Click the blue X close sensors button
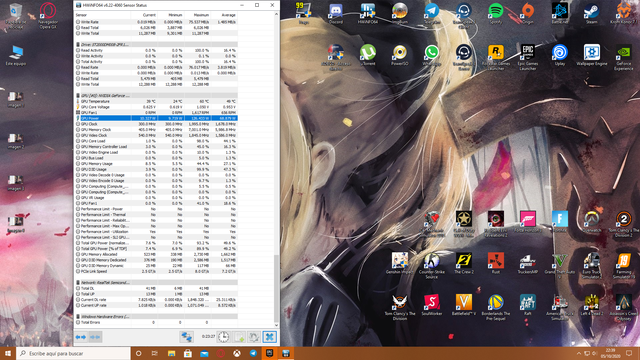 tap(269, 337)
